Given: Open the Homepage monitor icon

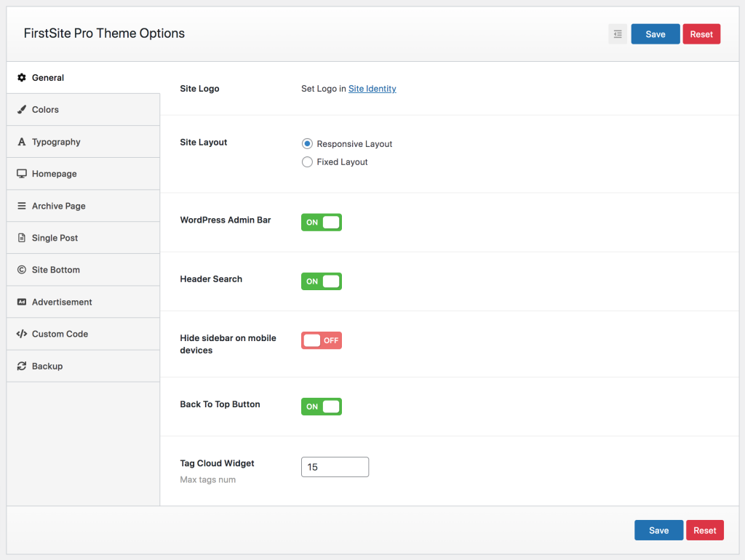Looking at the screenshot, I should click(x=22, y=173).
